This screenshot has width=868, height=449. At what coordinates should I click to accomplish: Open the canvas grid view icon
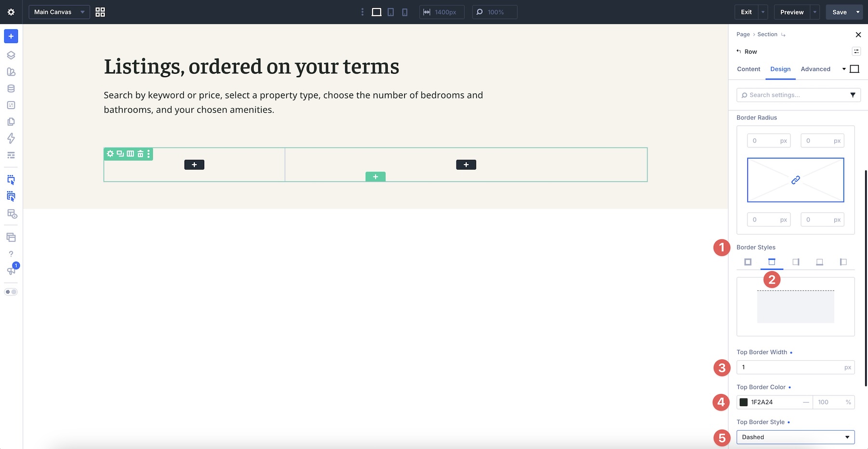click(100, 12)
